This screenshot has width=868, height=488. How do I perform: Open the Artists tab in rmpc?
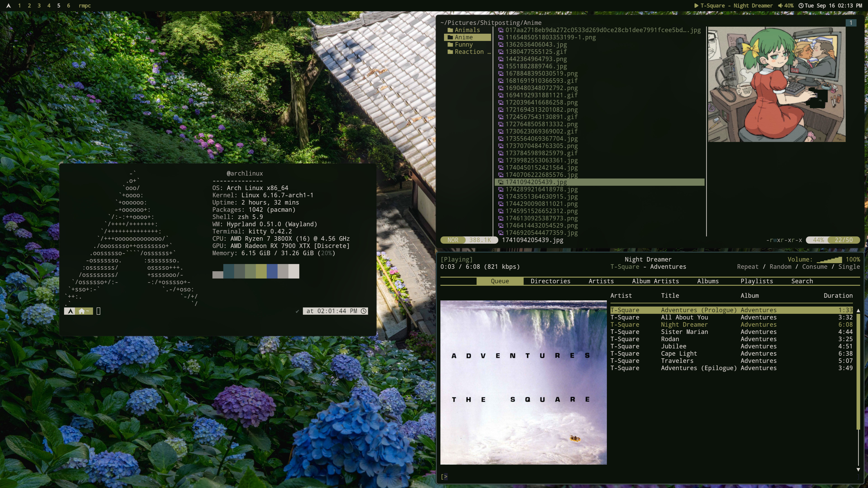(601, 281)
